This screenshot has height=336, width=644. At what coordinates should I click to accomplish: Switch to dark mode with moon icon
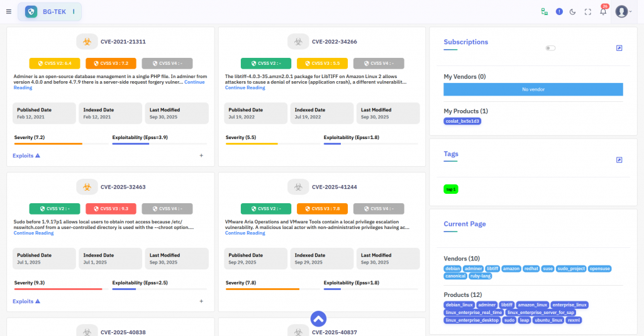click(573, 11)
